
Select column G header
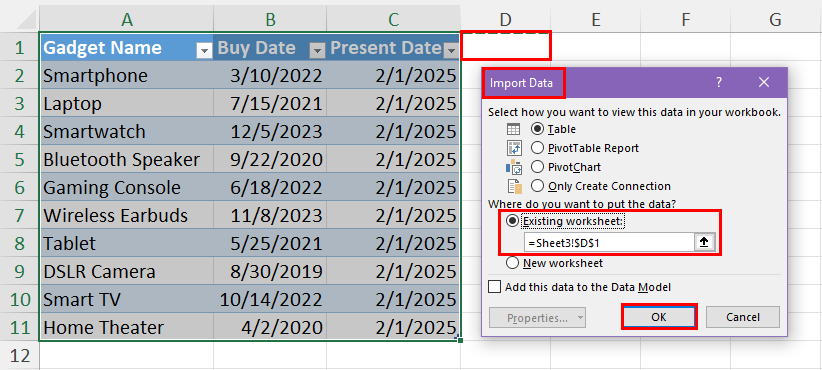[x=775, y=19]
